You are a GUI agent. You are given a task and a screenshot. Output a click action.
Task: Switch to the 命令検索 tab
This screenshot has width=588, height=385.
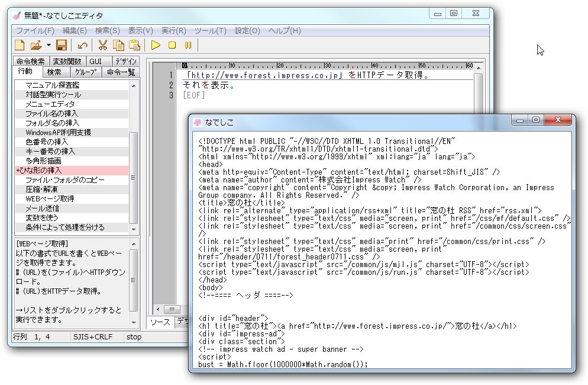[x=30, y=61]
